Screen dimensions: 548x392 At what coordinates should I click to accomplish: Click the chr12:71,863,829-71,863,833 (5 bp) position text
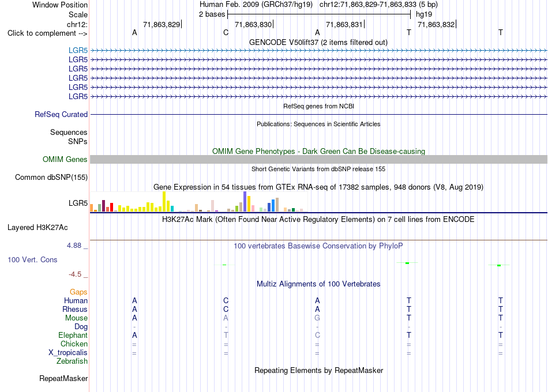click(378, 5)
